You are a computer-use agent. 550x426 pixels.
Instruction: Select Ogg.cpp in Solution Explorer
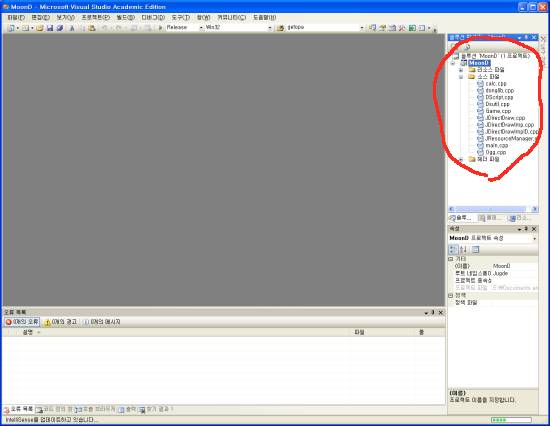point(496,152)
